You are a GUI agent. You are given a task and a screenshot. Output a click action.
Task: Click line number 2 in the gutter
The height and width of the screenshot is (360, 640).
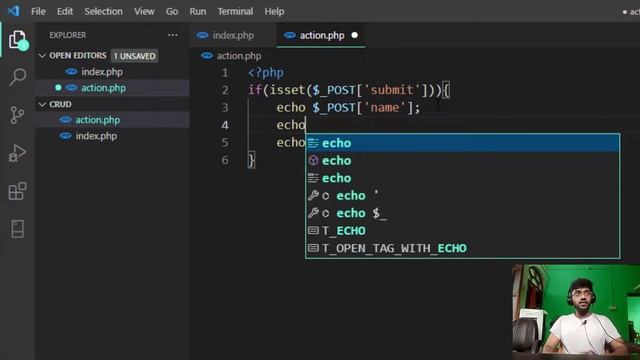[x=225, y=90]
